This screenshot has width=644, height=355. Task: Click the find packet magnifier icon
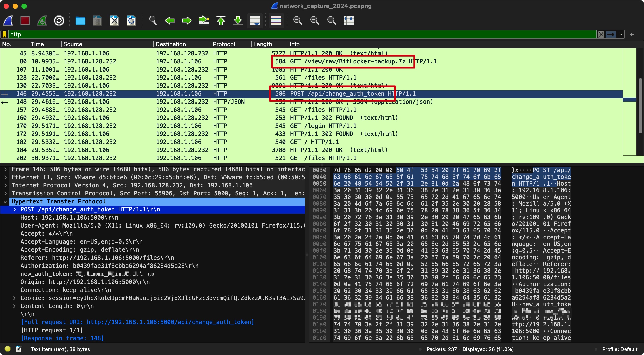(x=153, y=21)
